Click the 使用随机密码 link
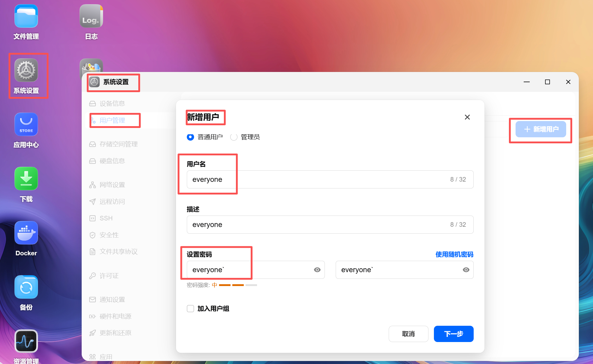This screenshot has height=364, width=593. click(454, 254)
